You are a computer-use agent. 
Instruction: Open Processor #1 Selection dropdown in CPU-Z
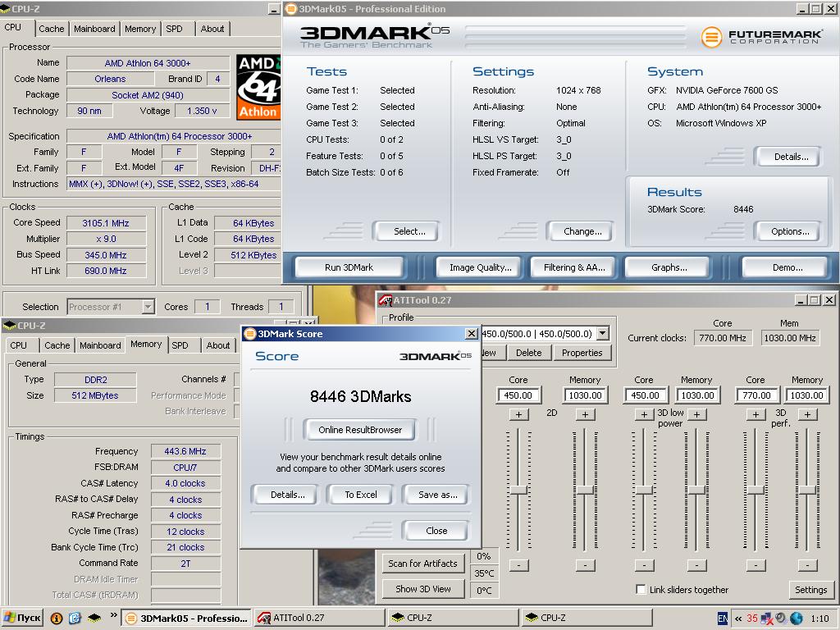[148, 307]
